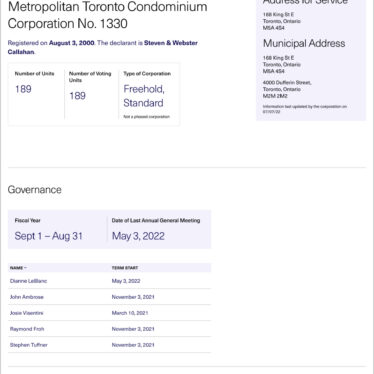Screen dimensions: 374x374
Task: Select Josie Visentini in the directors table
Action: click(x=26, y=313)
